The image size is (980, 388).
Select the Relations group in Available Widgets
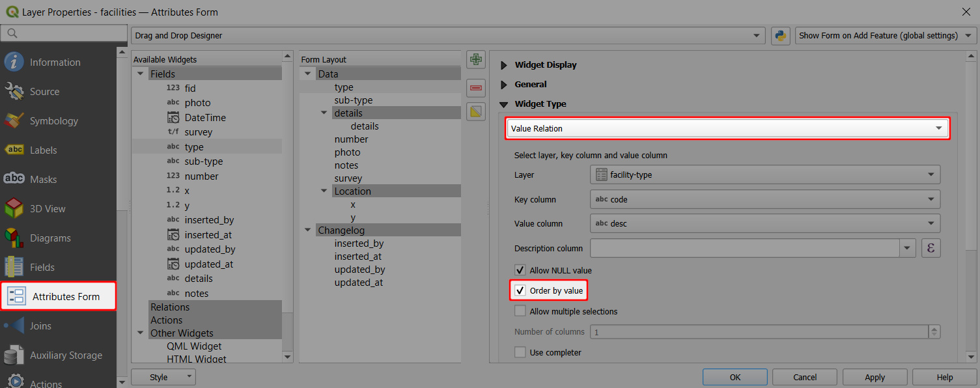[170, 307]
